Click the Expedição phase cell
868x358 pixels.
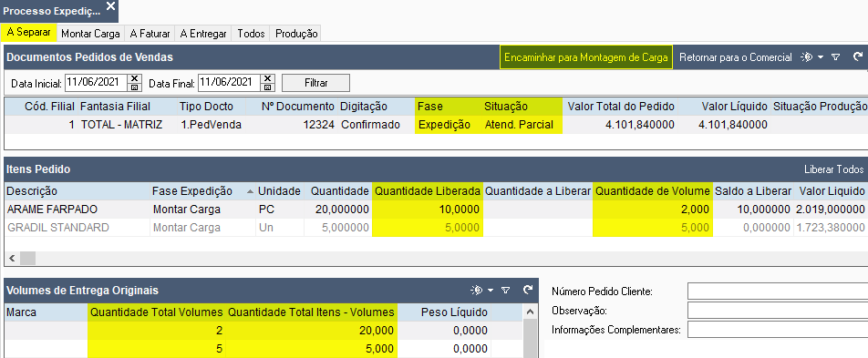(449, 125)
